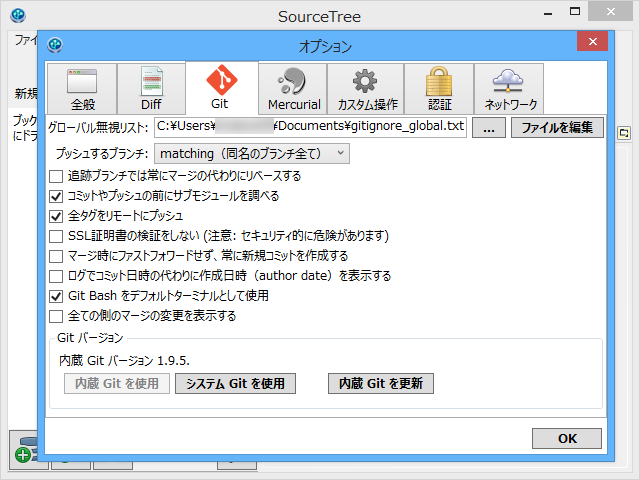Toggle Git Bash default terminal checkbox
The width and height of the screenshot is (640, 480).
(56, 296)
